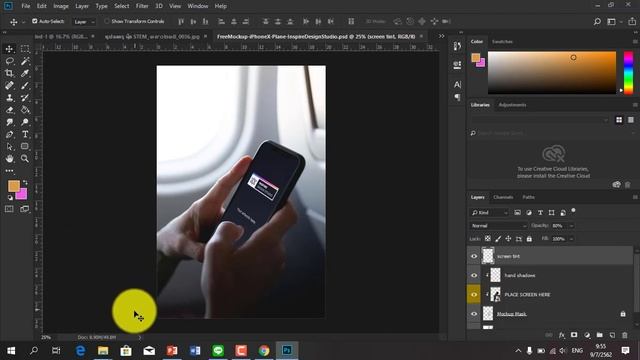The width and height of the screenshot is (640, 360).
Task: Set the toolbar foreground color swatch
Action: pos(14,186)
